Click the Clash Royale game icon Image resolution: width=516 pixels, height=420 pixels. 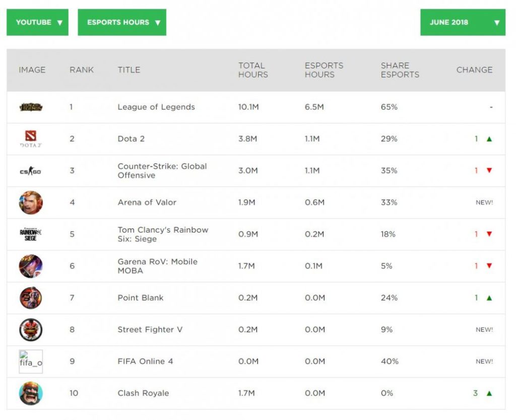31,393
